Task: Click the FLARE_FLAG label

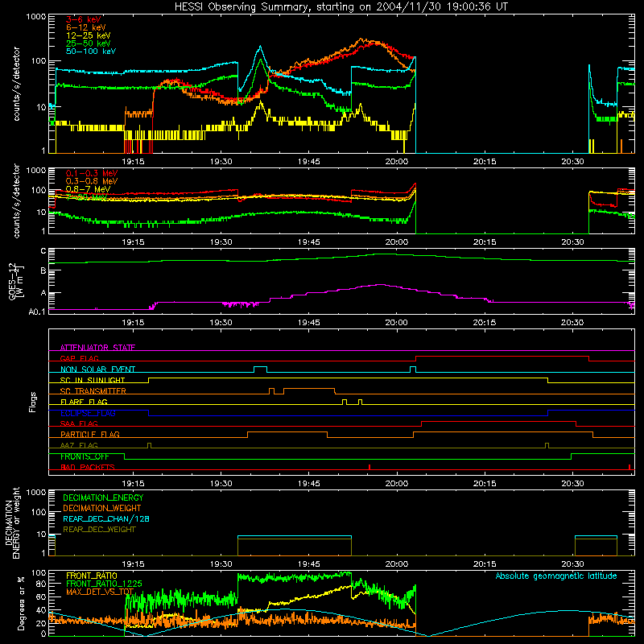Action: tap(84, 402)
